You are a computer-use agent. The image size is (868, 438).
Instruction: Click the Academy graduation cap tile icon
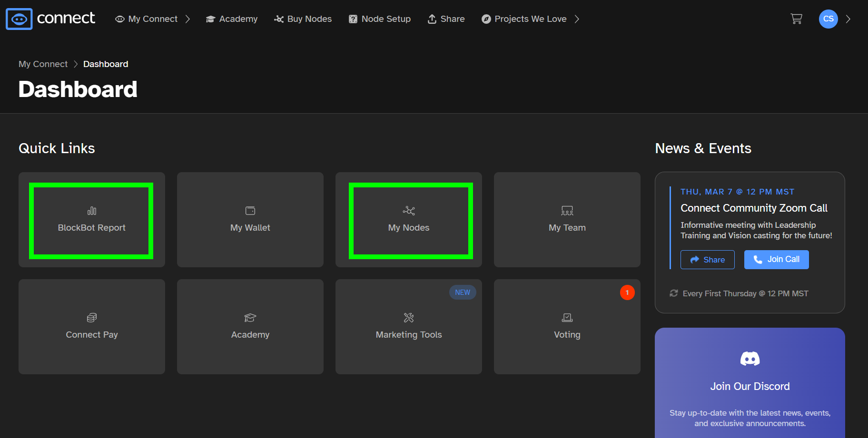pyautogui.click(x=250, y=318)
